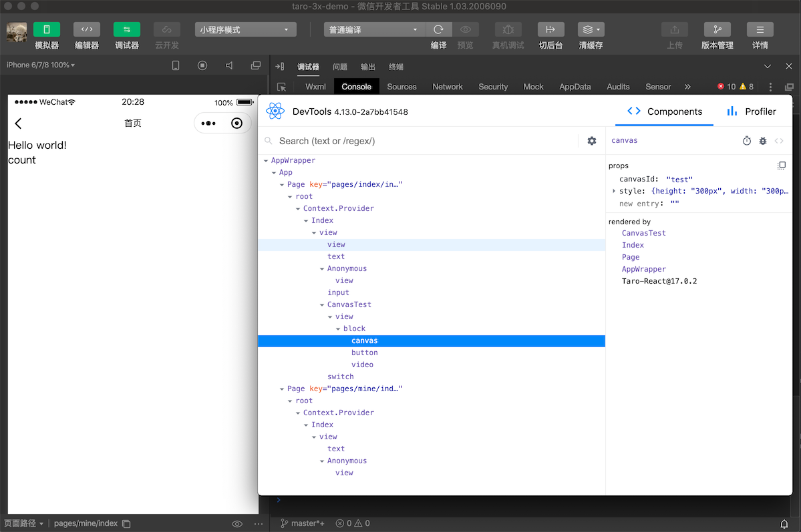This screenshot has height=532, width=801.
Task: Go back with the simulator arrow
Action: tap(19, 123)
